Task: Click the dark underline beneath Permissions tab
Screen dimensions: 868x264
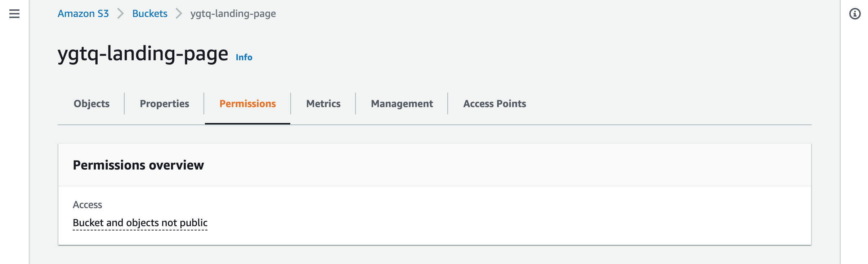Action: [x=247, y=124]
